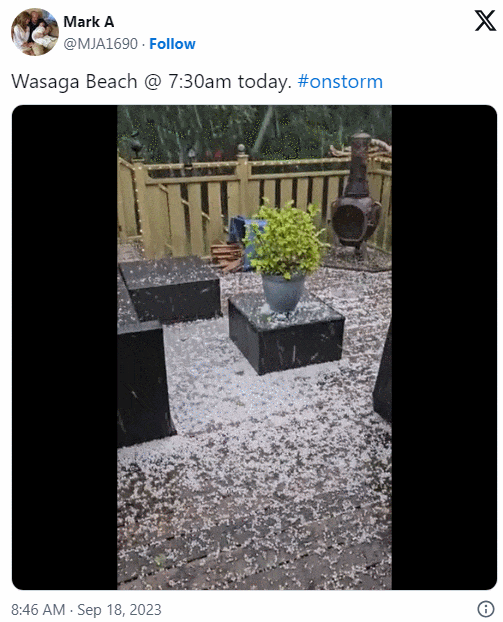Click the Wasaga Beach tweet text
This screenshot has width=503, height=622.
click(151, 82)
